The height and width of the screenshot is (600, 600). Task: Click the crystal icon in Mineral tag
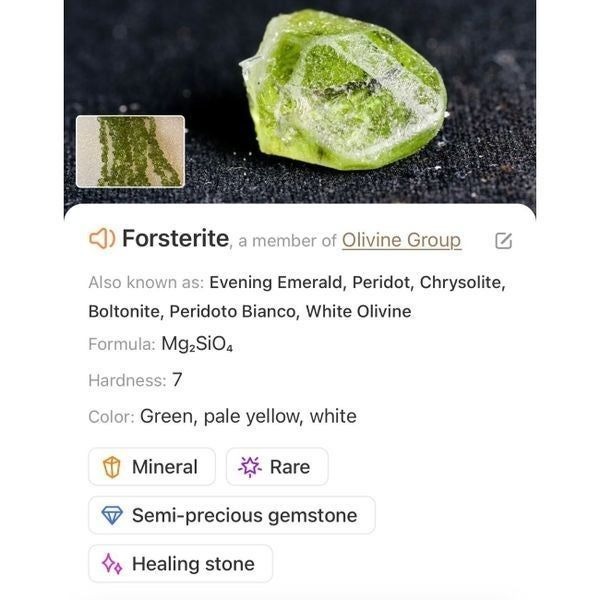pyautogui.click(x=112, y=467)
